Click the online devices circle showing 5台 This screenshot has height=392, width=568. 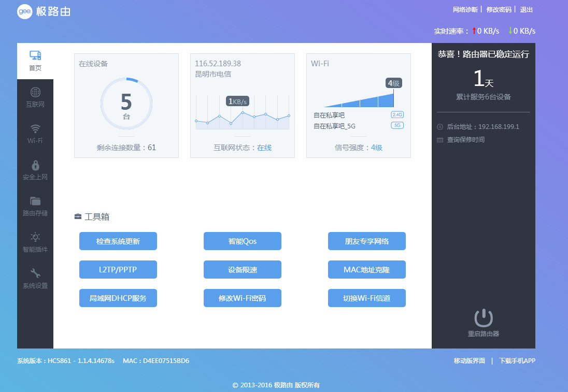point(126,104)
